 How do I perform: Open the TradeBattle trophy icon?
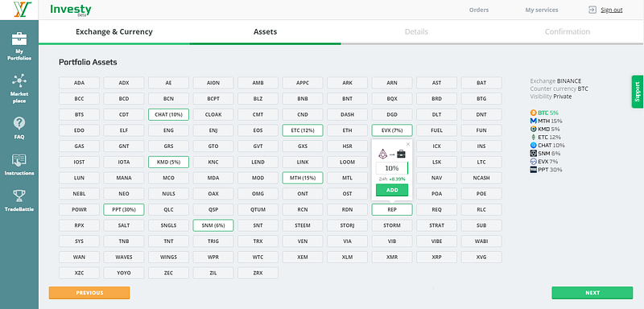tap(19, 196)
